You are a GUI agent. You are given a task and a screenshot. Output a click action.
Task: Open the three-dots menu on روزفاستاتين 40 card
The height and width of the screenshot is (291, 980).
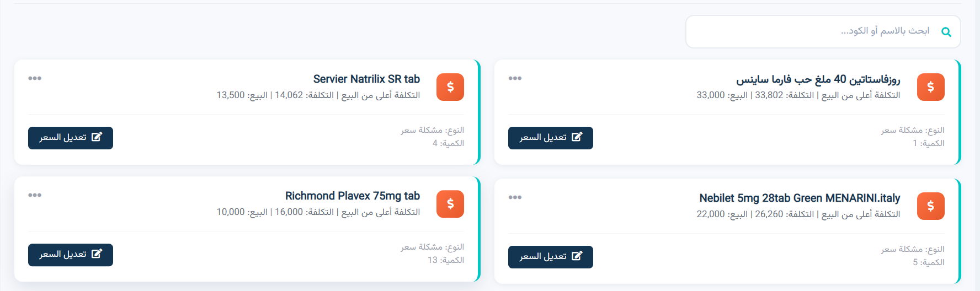(515, 78)
